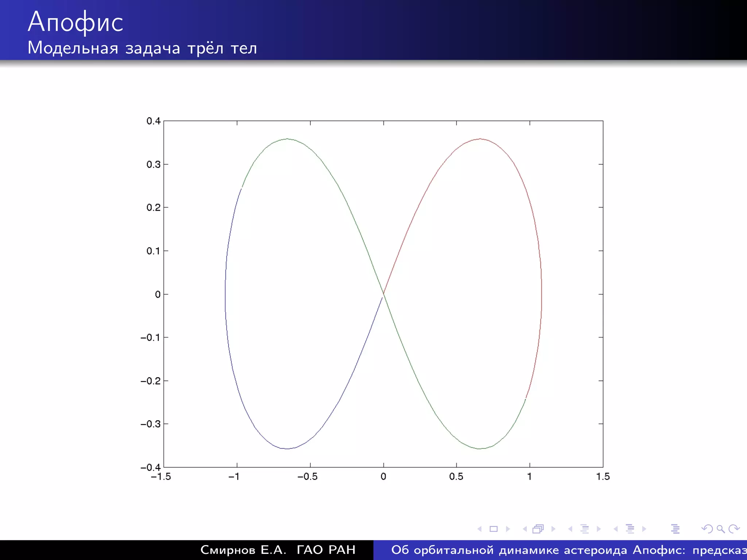Click the Апофис slide heading
The height and width of the screenshot is (560, 747).
pyautogui.click(x=76, y=22)
